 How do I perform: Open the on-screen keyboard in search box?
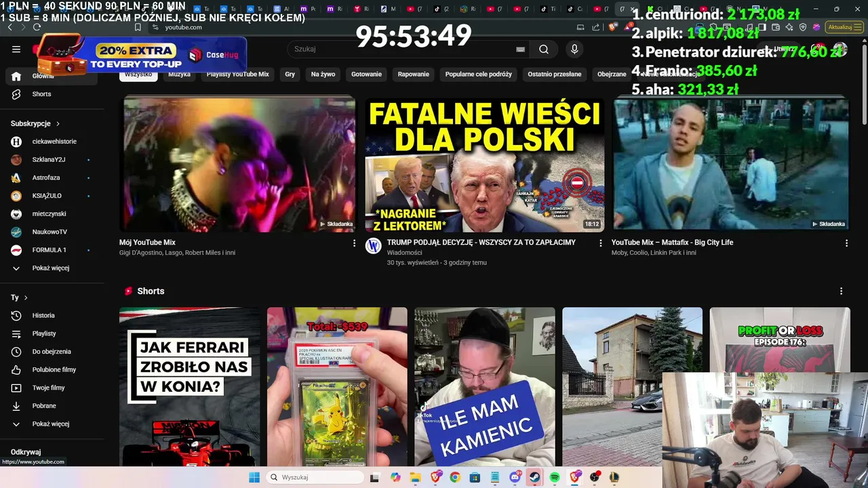(520, 49)
